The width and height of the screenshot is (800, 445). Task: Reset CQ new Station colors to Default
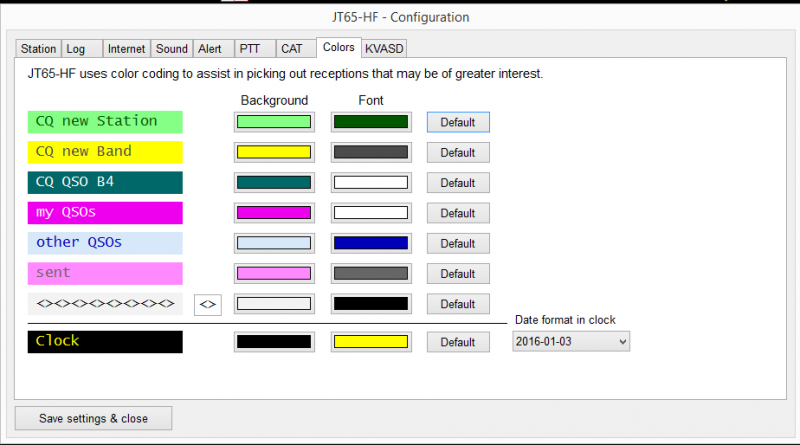(x=458, y=122)
